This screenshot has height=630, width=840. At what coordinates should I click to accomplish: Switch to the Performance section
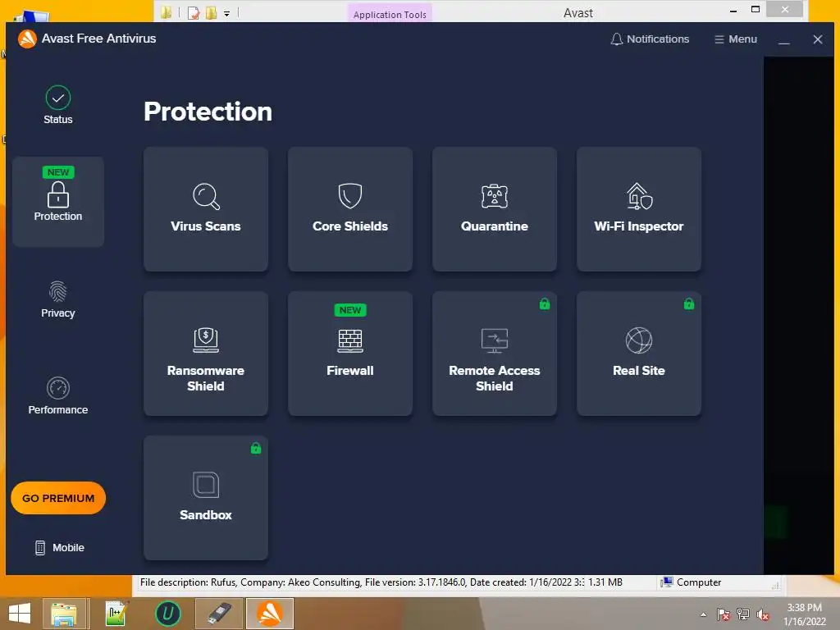58,396
